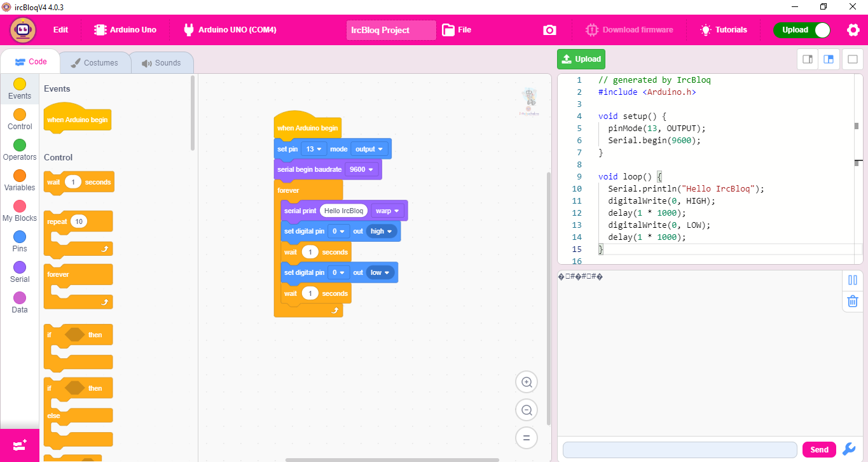The image size is (868, 462).
Task: Click code line Serial.begin(9600);
Action: pyautogui.click(x=654, y=141)
